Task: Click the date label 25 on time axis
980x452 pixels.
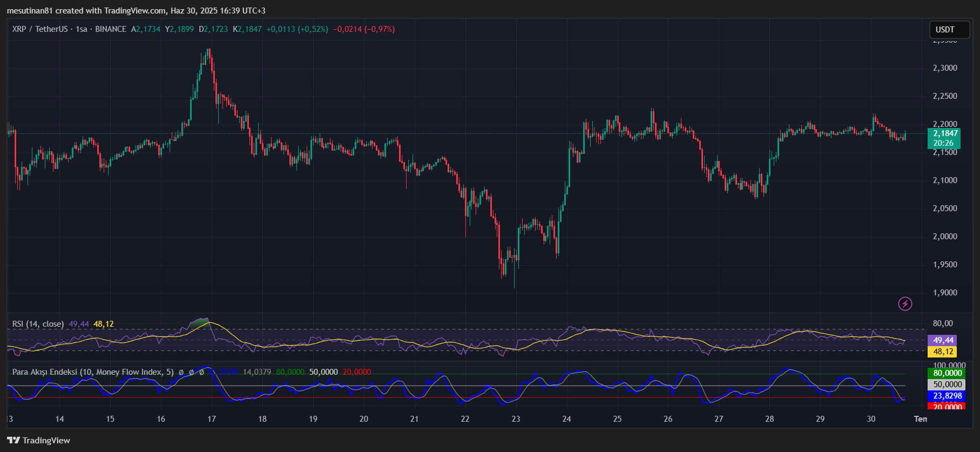Action: (618, 419)
